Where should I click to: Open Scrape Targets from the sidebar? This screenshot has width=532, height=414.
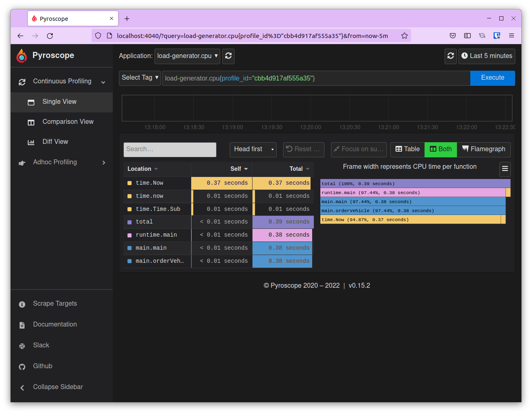[55, 304]
